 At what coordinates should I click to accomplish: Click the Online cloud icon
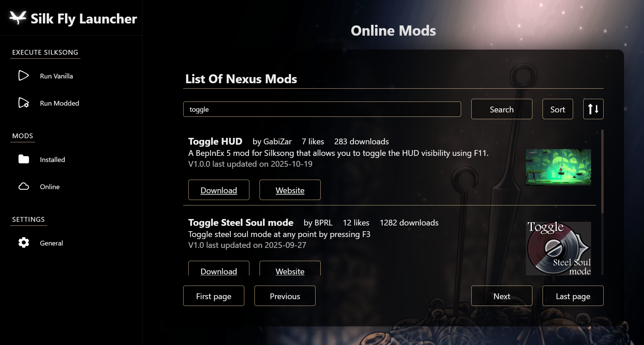23,186
